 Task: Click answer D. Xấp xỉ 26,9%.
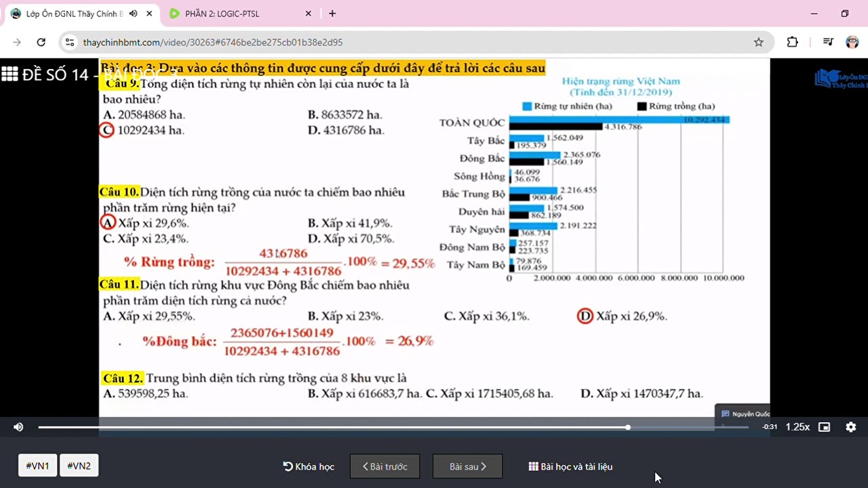click(x=622, y=317)
